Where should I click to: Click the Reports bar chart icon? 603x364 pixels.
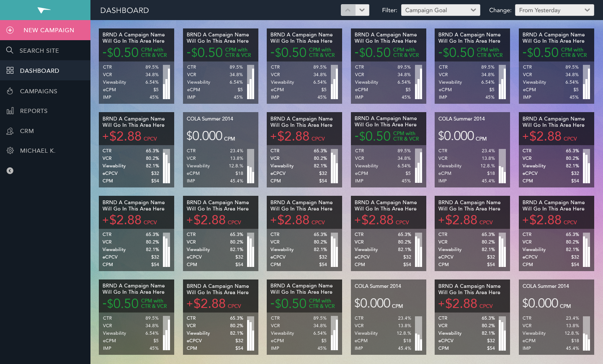(x=10, y=111)
